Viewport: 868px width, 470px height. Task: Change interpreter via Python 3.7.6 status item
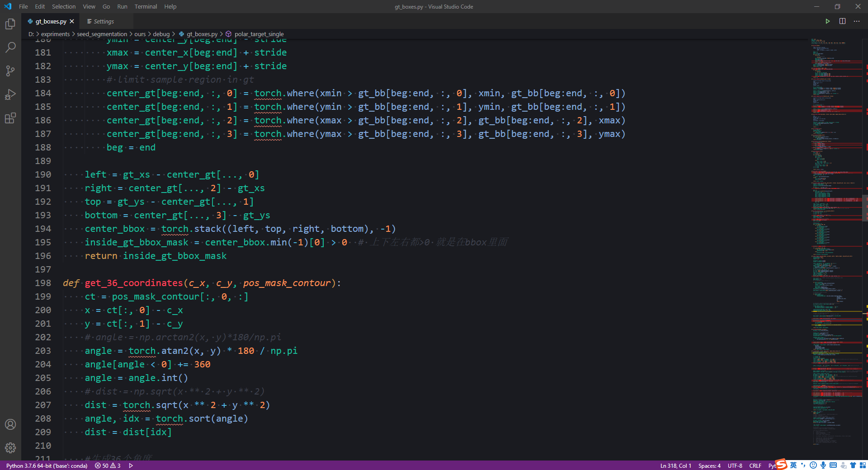(x=47, y=465)
